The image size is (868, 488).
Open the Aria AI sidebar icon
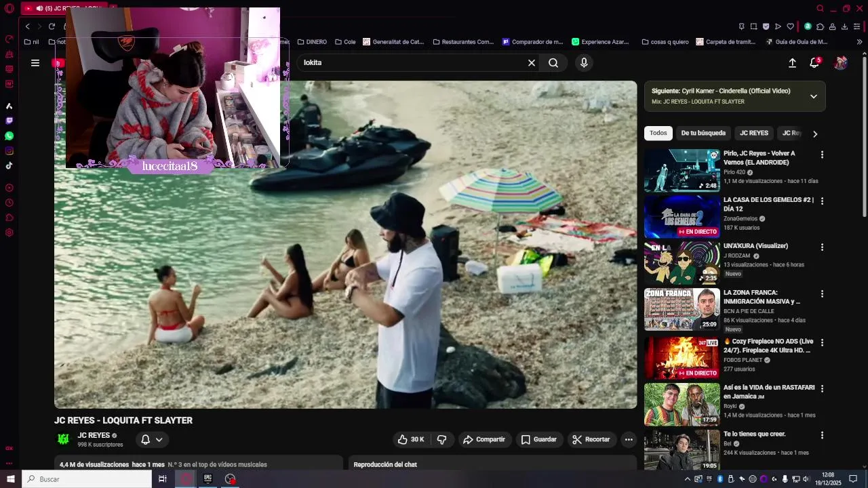9,106
